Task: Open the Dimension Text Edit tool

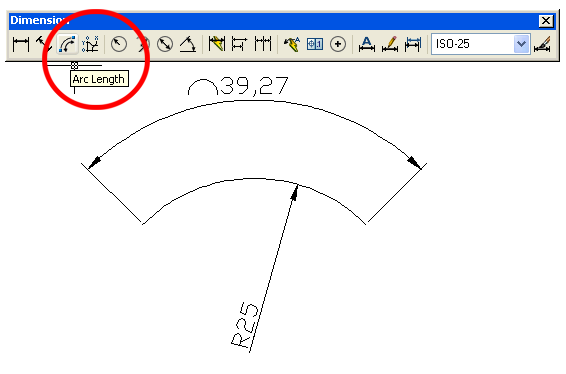Action: point(390,44)
